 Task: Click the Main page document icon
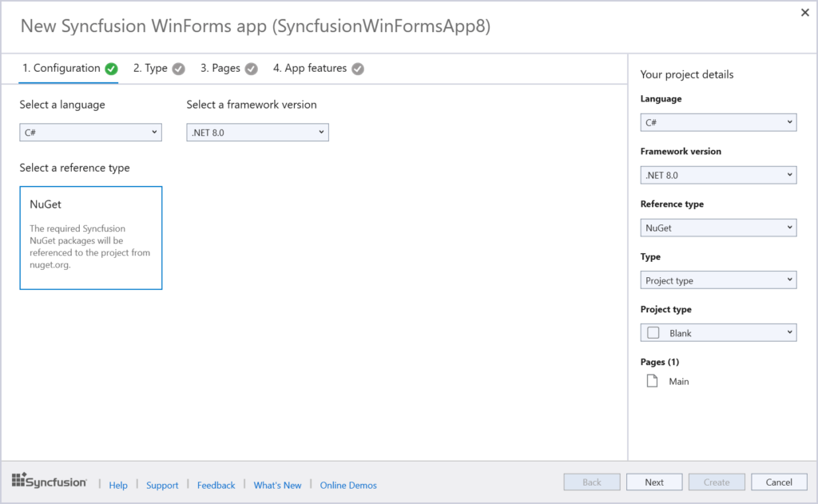tap(651, 381)
